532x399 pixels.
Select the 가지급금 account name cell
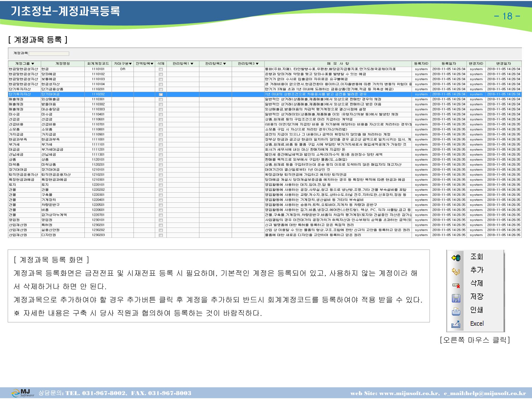(63, 135)
